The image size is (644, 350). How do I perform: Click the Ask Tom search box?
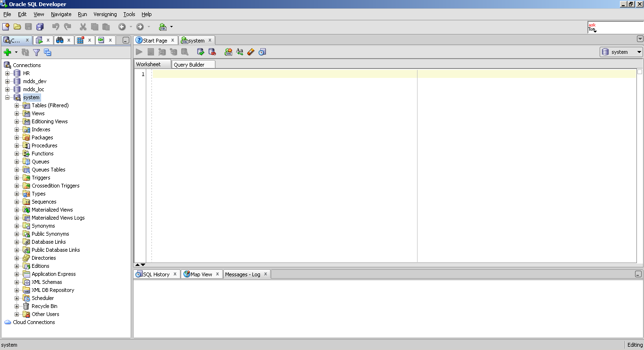click(x=615, y=27)
